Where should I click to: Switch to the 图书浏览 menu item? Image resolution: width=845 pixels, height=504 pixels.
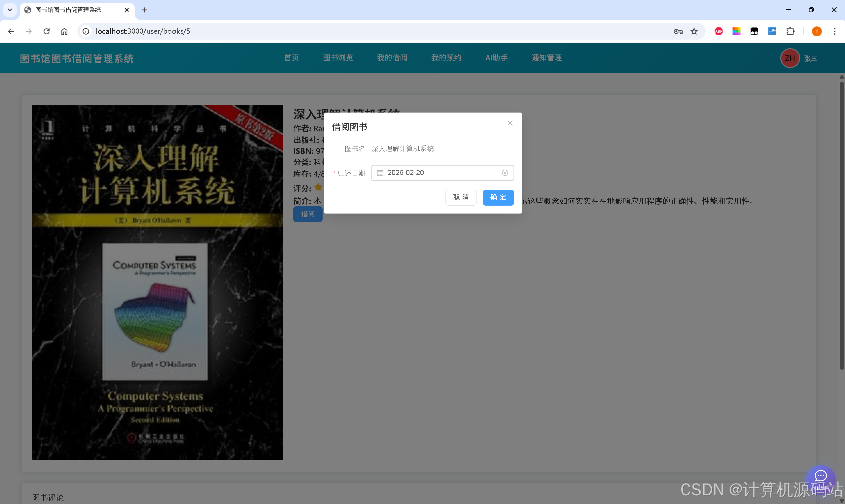coord(338,58)
